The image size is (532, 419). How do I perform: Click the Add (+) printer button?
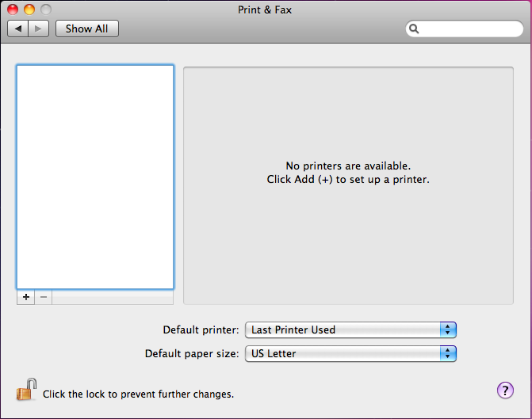point(25,297)
